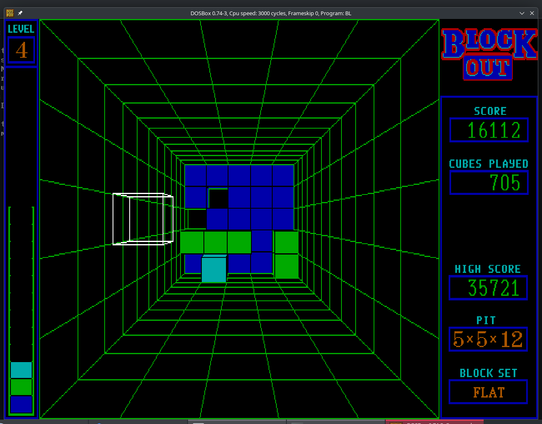This screenshot has height=424, width=542.
Task: Click the DOSBox window title text
Action: [271, 13]
